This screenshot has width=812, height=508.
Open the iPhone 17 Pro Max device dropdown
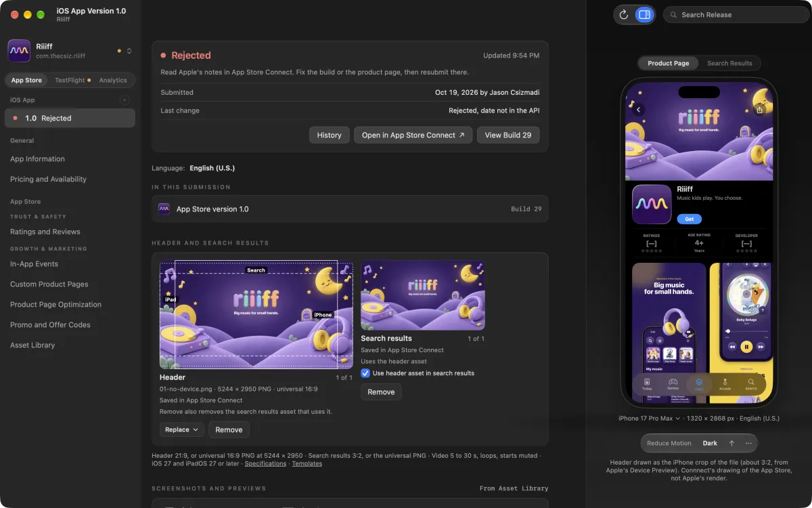click(649, 419)
